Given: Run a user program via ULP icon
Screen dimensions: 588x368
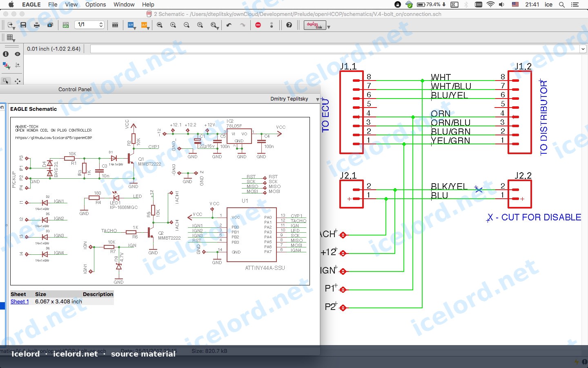Looking at the screenshot, I should (x=144, y=25).
